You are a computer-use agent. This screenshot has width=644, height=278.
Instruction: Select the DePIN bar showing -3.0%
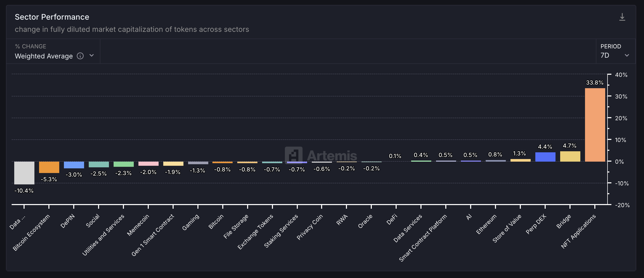(x=73, y=165)
